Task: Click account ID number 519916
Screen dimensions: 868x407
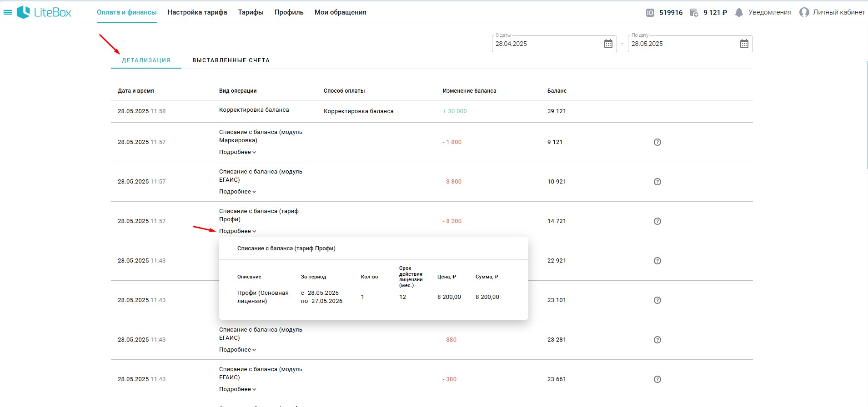Action: coord(671,13)
